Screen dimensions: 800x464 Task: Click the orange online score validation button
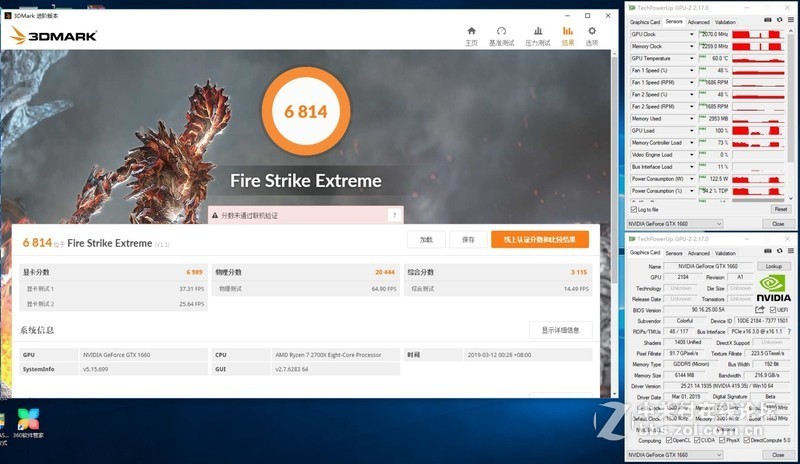(540, 239)
